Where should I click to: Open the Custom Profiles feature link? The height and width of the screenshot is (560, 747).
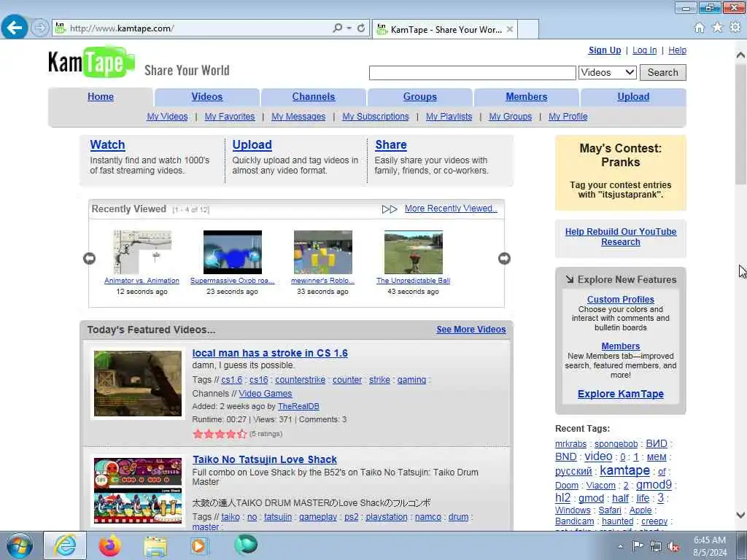620,300
